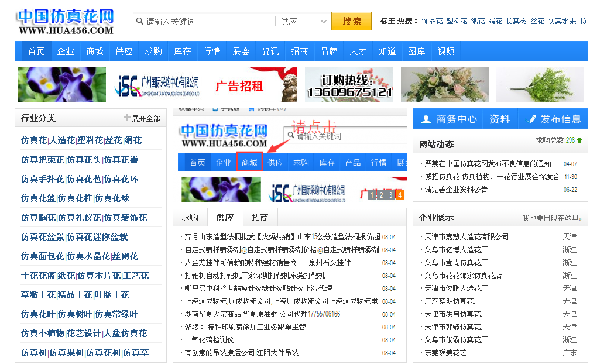
Task: Expand all industry categories via 展开全部
Action: point(146,118)
